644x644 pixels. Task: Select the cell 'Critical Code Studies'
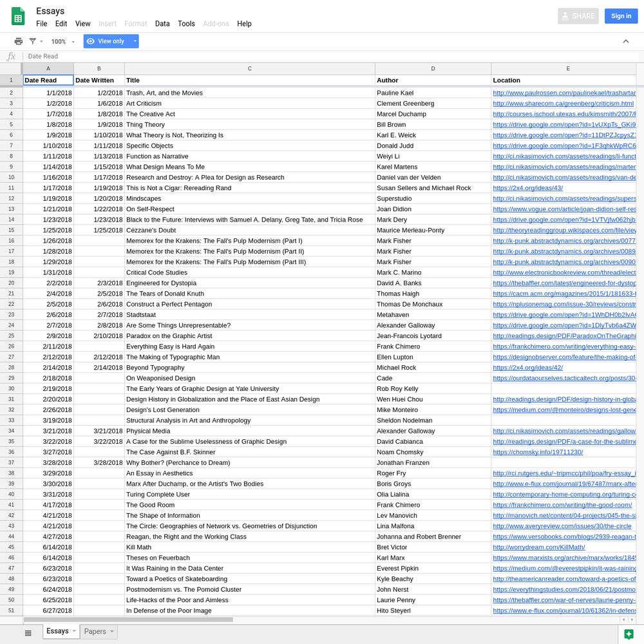250,272
